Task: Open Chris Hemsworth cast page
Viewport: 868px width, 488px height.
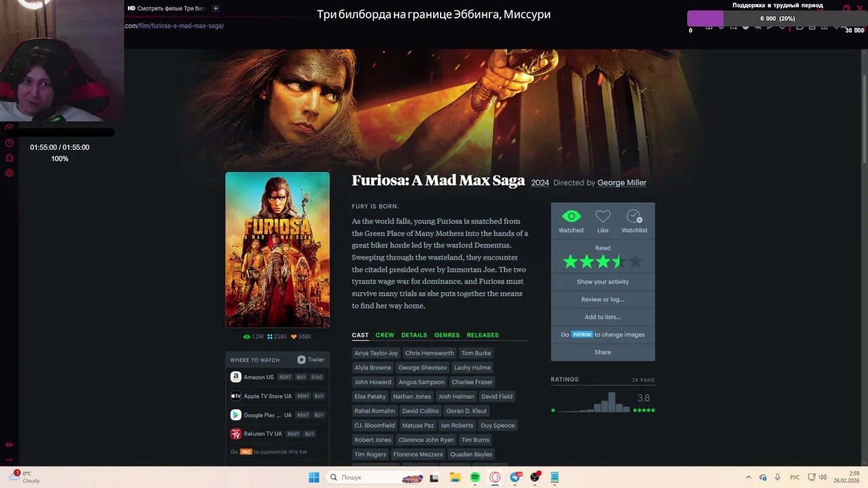Action: (429, 353)
